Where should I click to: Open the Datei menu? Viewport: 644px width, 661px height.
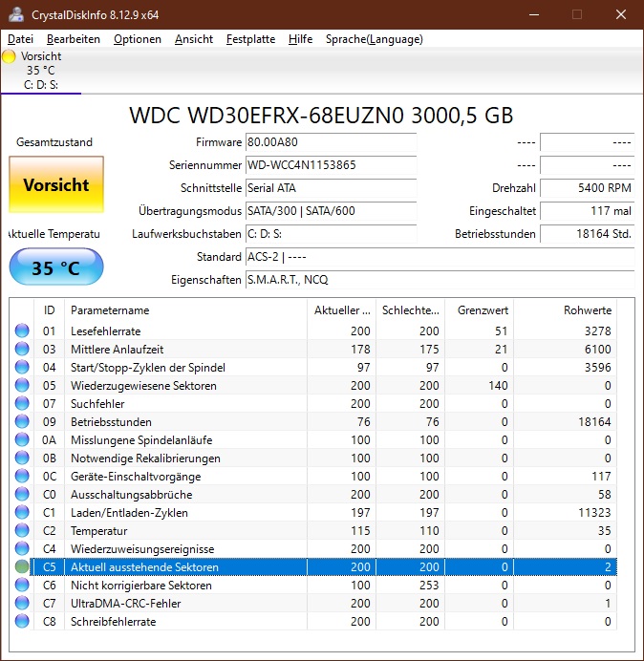coord(20,39)
